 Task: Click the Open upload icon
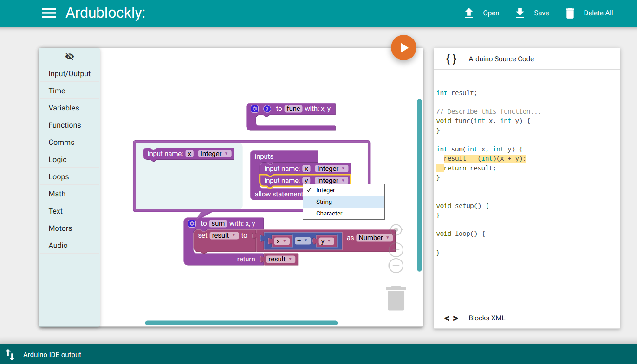(x=469, y=13)
